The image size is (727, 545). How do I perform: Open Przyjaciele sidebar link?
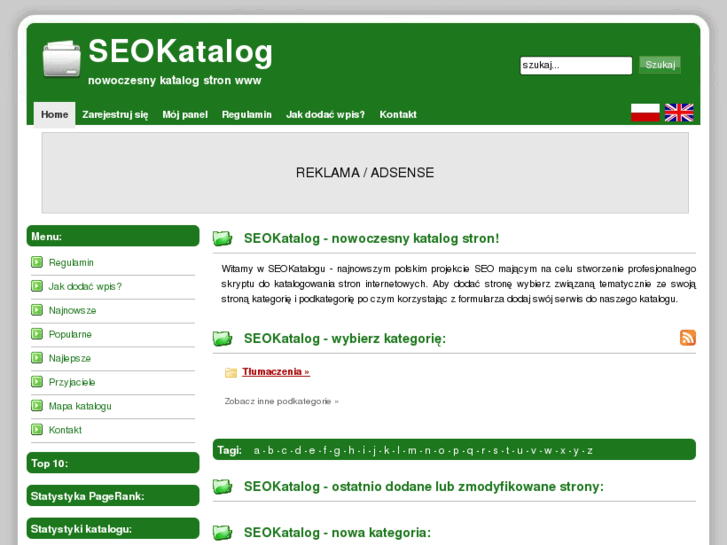point(72,382)
